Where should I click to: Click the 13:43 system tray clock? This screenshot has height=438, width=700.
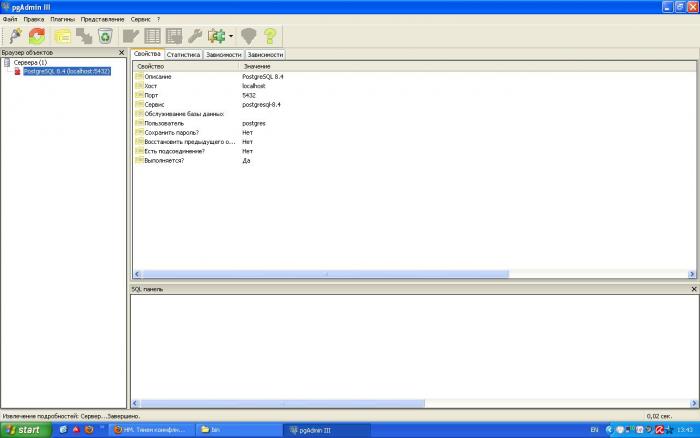684,430
